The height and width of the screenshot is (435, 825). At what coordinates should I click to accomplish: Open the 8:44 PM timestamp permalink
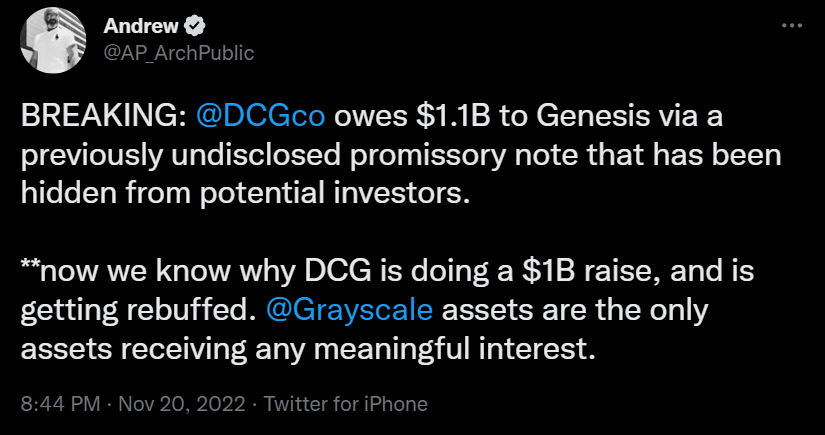click(x=61, y=404)
